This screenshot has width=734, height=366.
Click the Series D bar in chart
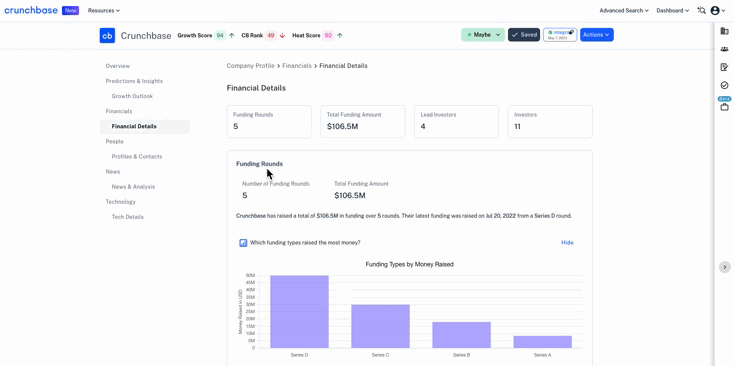[300, 311]
